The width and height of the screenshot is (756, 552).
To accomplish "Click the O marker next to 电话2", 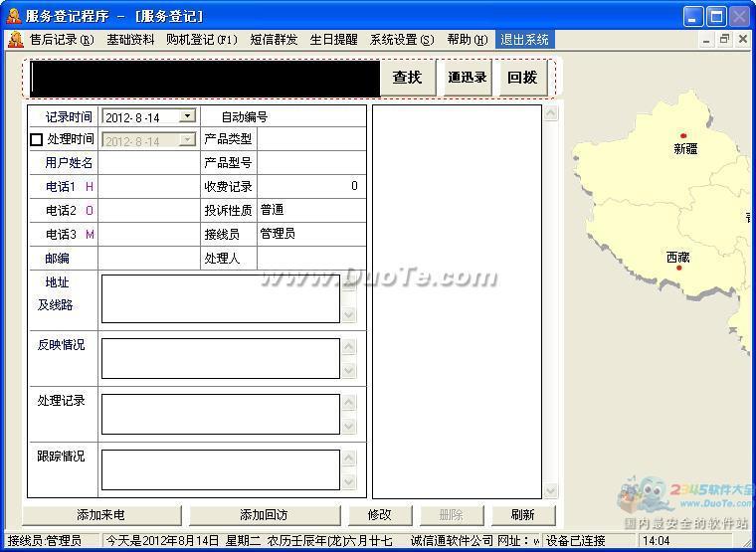I will pos(90,211).
